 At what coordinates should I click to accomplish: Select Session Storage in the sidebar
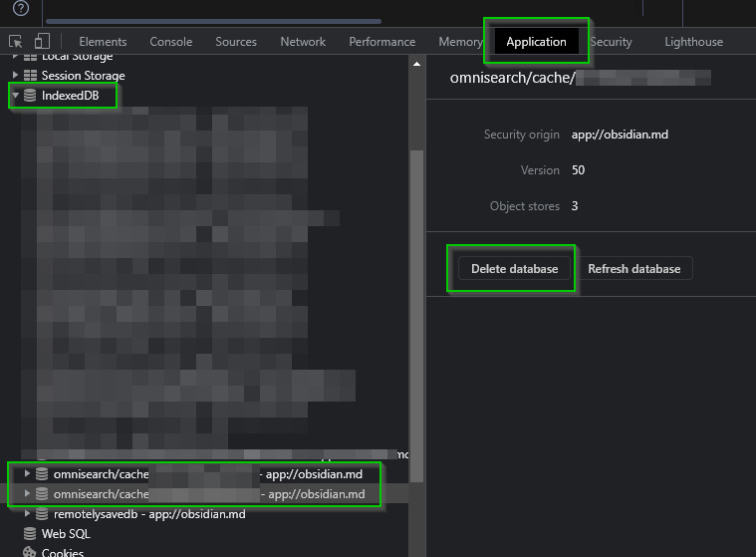click(83, 76)
